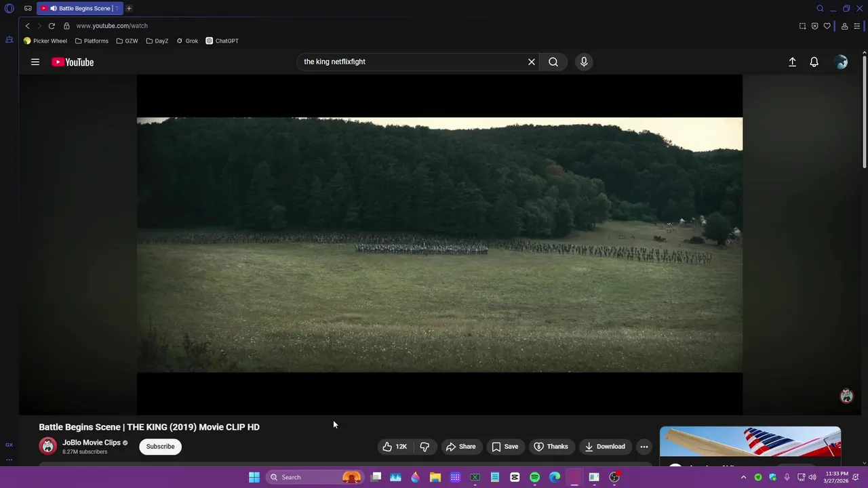Subscribe to JoBlo Movie Clips
The image size is (868, 488).
click(161, 447)
